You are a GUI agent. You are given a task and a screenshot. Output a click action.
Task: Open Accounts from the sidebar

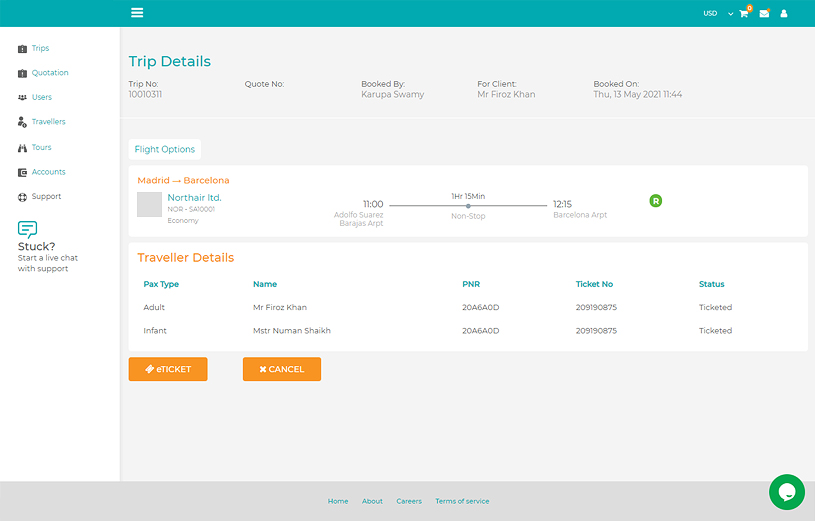point(48,172)
